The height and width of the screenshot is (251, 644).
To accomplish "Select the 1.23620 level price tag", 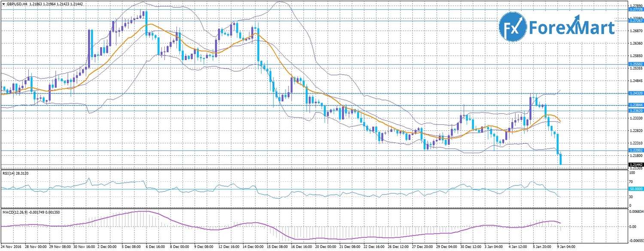I will [x=635, y=111].
